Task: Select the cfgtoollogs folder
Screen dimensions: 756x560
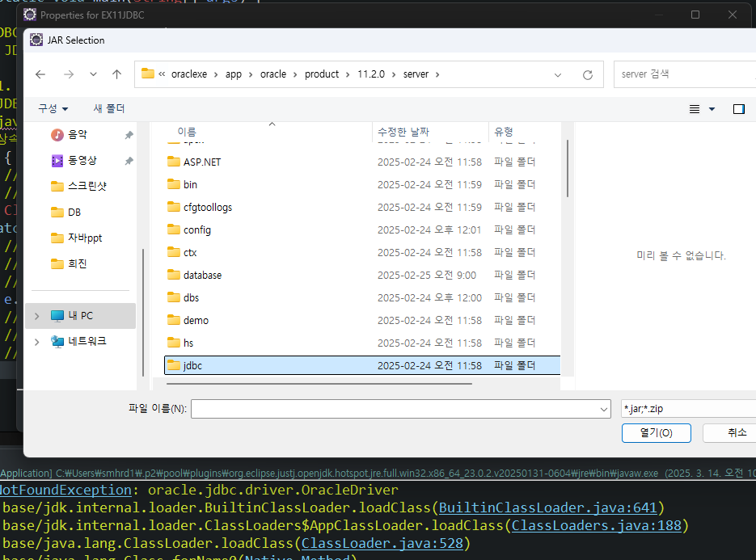Action: point(362,207)
